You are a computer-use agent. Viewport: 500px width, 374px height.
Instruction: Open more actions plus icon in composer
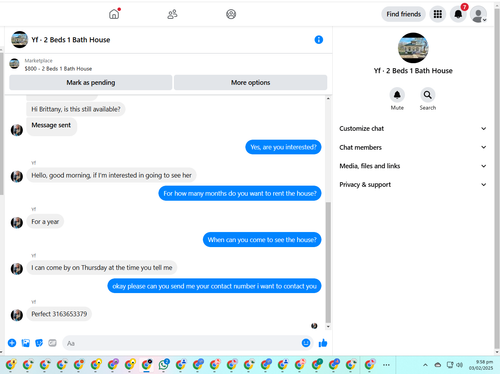point(12,343)
